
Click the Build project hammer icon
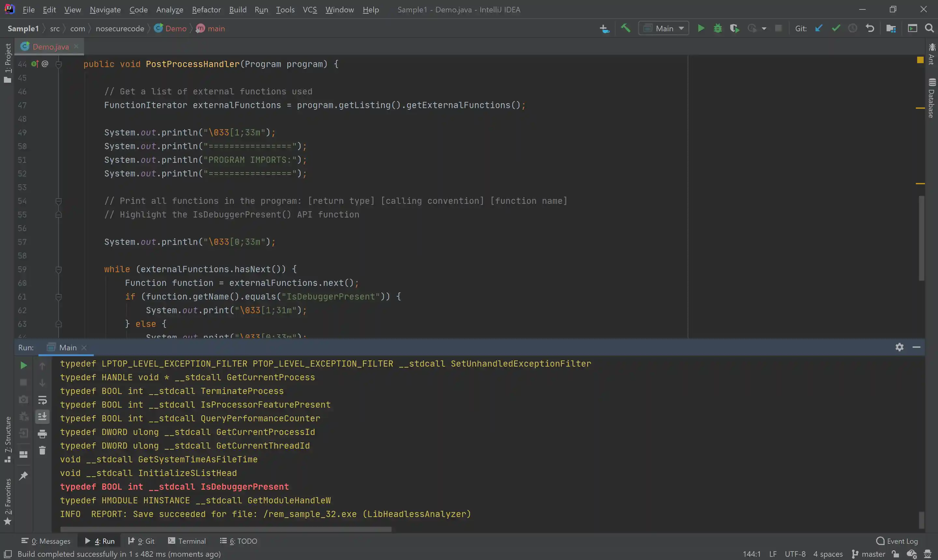625,28
